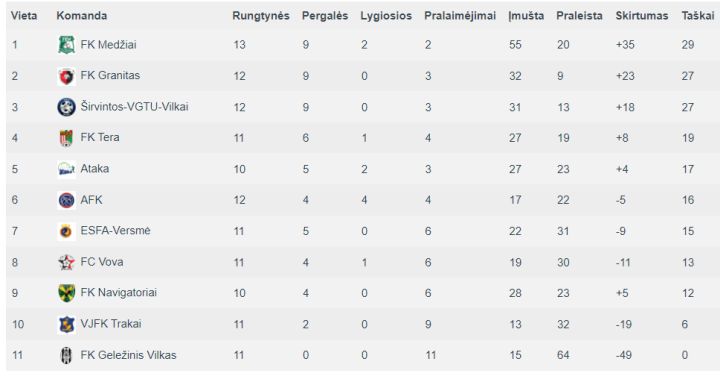Viewport: 720px width, 379px height.
Task: Sort table by Taškai column header
Action: point(698,16)
